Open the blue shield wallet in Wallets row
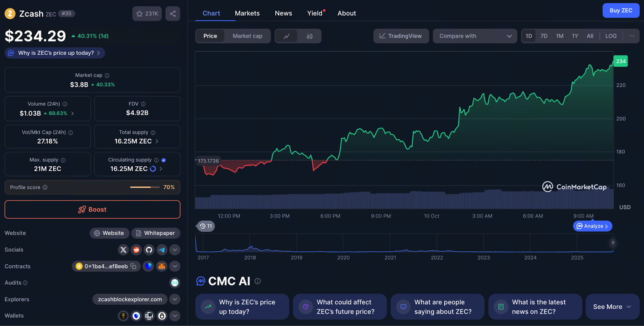The width and height of the screenshot is (644, 326). coord(136,316)
